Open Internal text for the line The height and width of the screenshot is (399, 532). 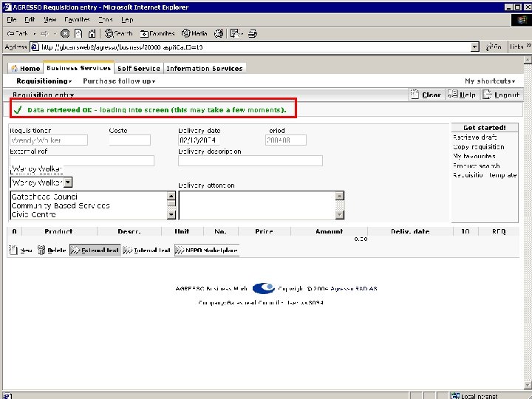(147, 250)
